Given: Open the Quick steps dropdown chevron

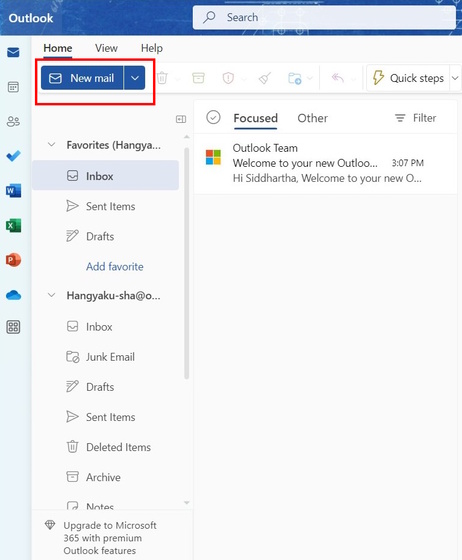Looking at the screenshot, I should click(x=455, y=78).
